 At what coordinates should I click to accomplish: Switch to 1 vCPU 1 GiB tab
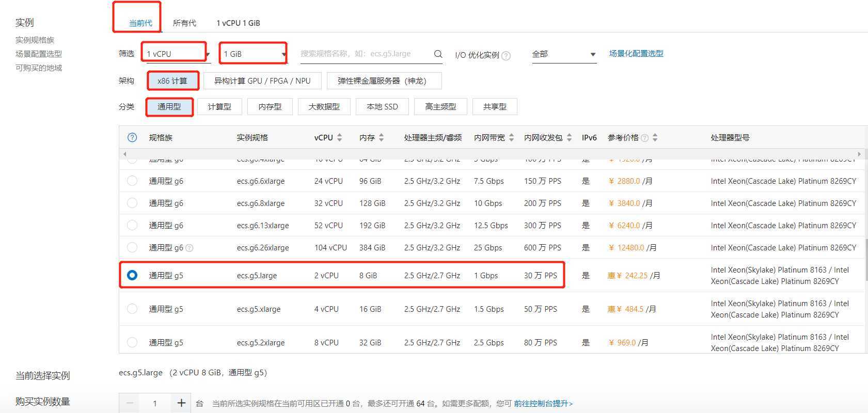coord(238,23)
